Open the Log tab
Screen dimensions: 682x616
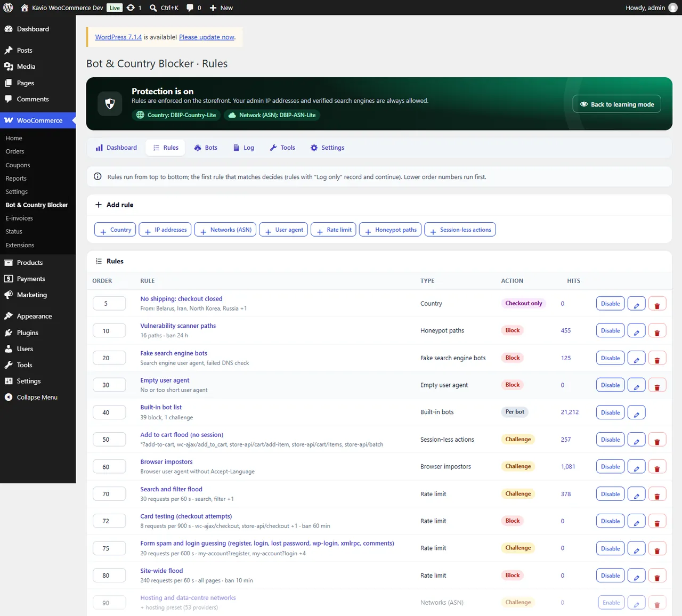tap(243, 148)
